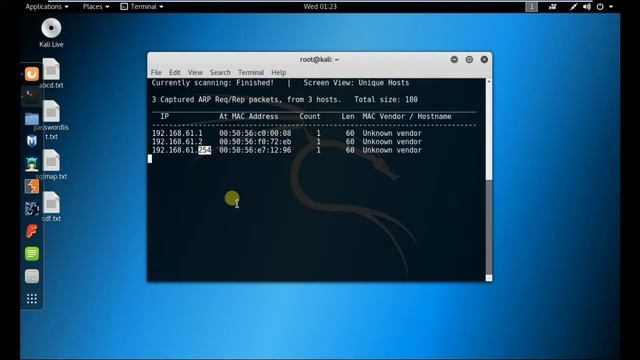
Task: Click the power icon in top bar
Action: [600, 7]
